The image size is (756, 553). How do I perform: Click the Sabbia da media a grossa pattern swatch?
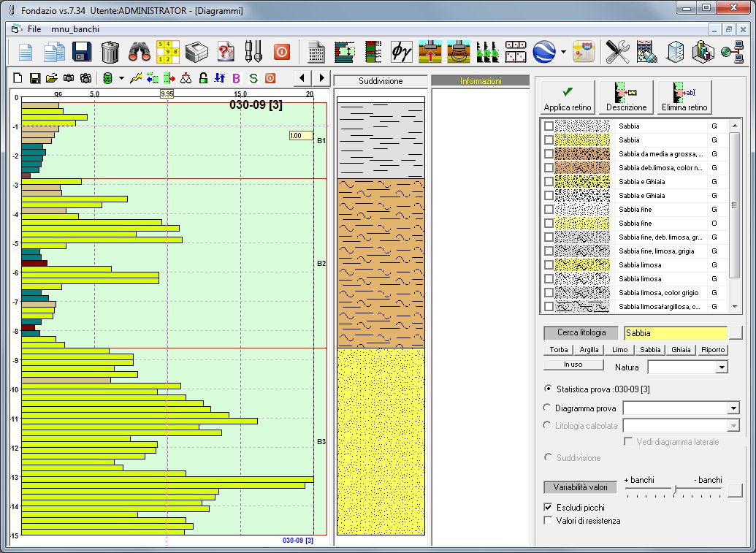(x=582, y=154)
